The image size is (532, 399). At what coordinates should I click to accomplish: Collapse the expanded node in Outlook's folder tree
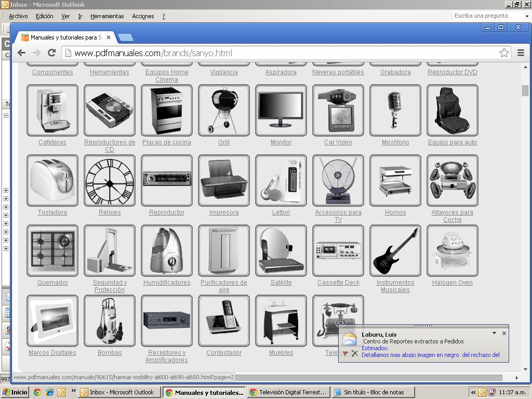pyautogui.click(x=6, y=115)
